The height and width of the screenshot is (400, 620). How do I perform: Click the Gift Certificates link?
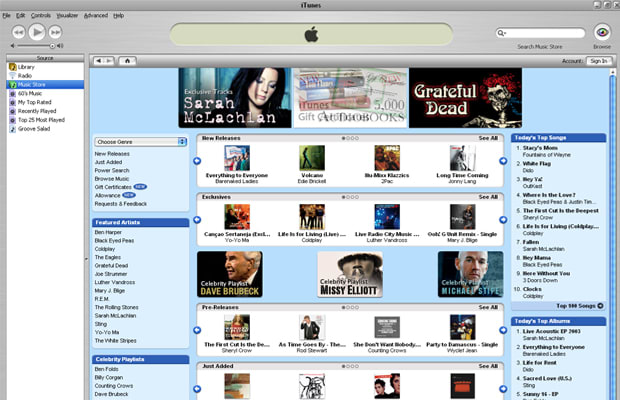click(113, 187)
